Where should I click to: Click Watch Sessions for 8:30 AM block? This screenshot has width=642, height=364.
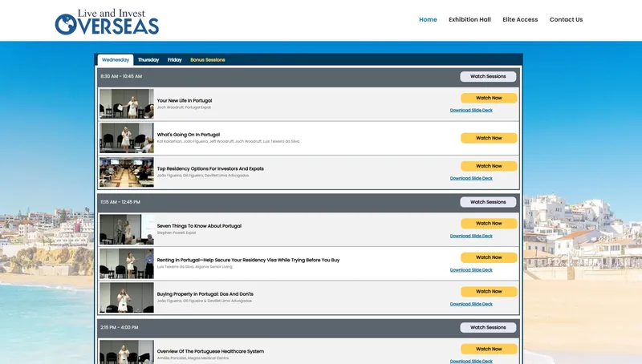(x=488, y=76)
